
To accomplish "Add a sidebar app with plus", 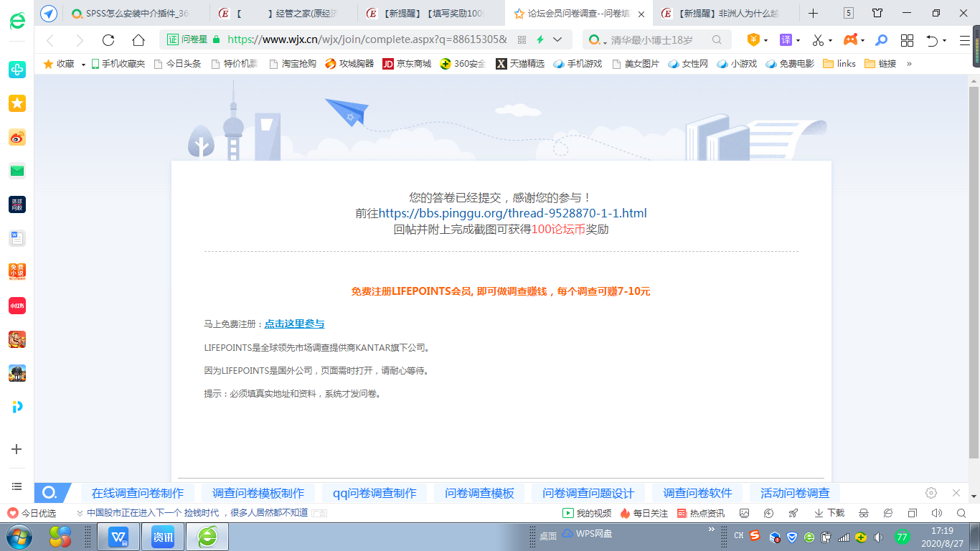I will point(17,449).
